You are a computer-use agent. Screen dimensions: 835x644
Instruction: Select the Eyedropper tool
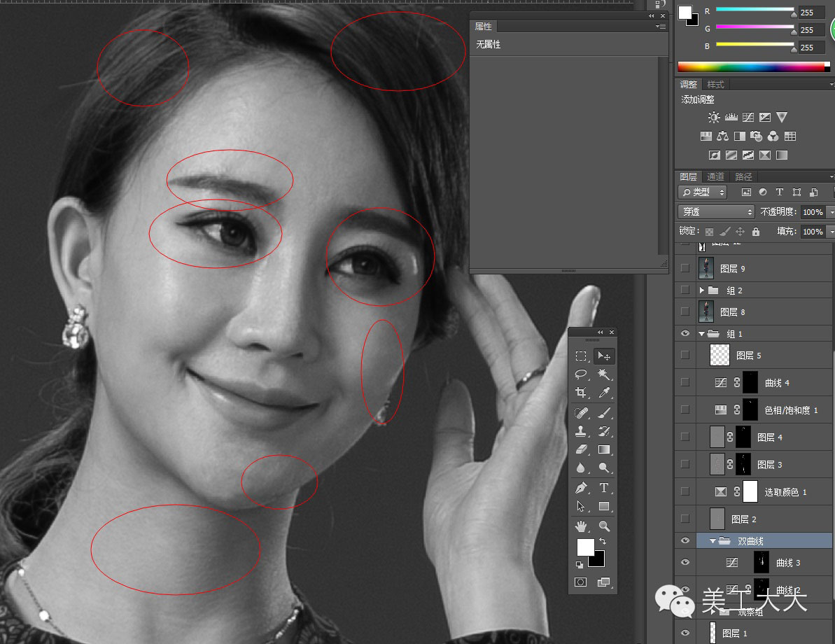pos(604,393)
